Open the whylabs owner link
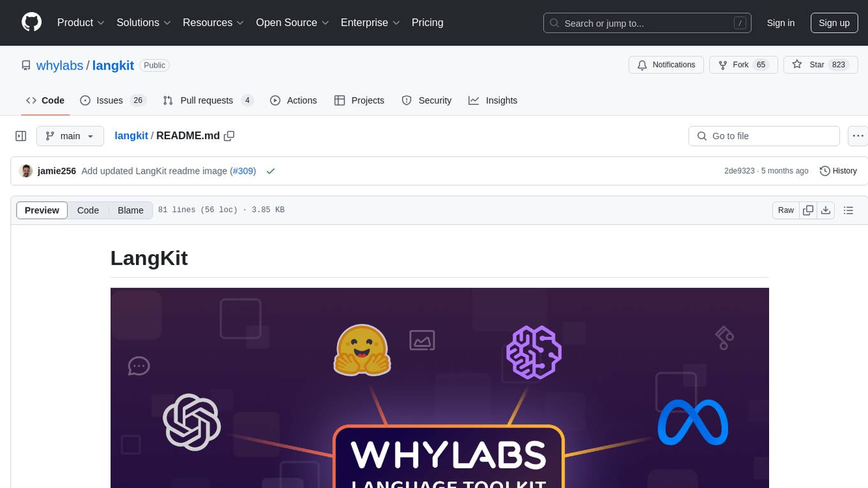The height and width of the screenshot is (488, 868). point(60,65)
